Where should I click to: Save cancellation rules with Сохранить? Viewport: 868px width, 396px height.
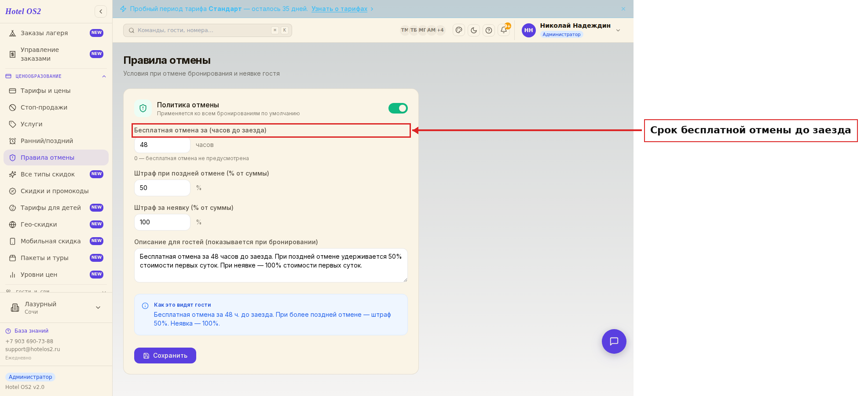165,356
